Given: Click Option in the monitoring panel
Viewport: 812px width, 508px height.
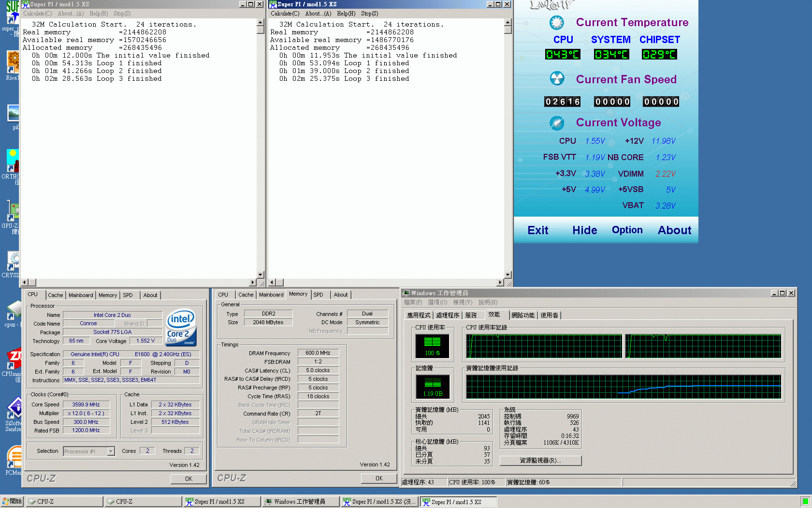Looking at the screenshot, I should click(x=627, y=230).
